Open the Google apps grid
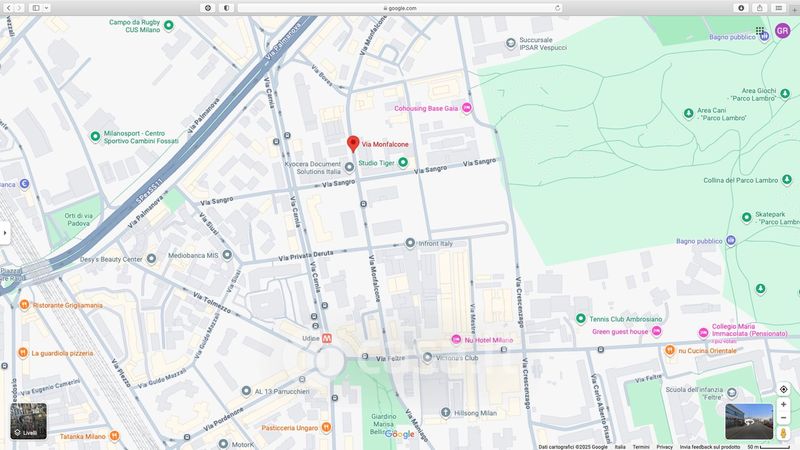800x450 pixels. tap(761, 31)
